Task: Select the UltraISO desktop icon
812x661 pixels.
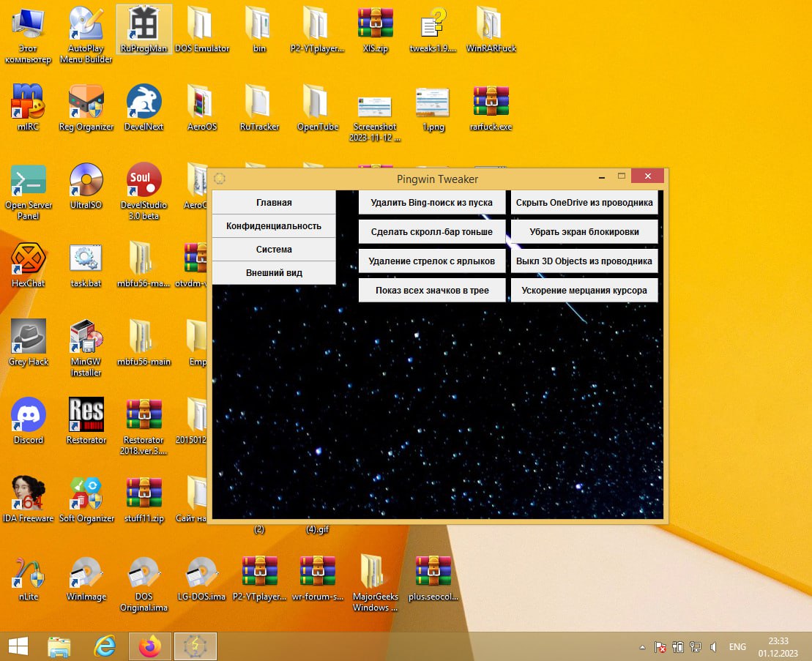Action: [86, 187]
